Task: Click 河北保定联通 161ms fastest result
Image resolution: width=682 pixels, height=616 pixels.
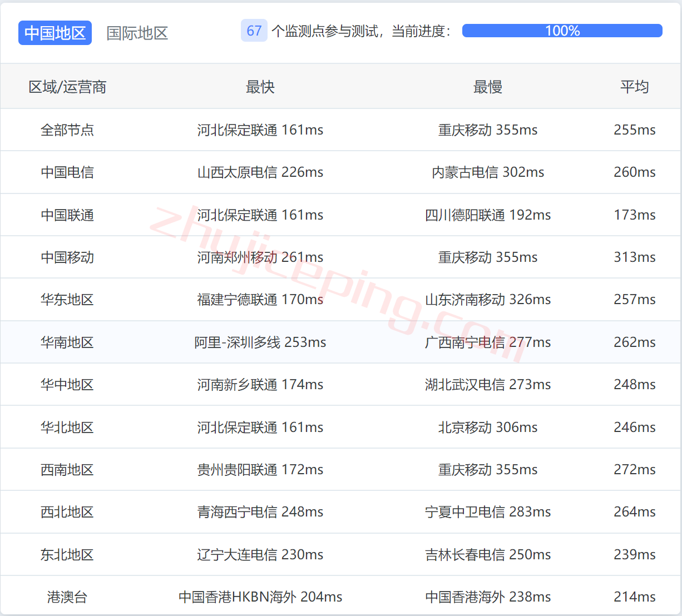Action: (x=259, y=130)
